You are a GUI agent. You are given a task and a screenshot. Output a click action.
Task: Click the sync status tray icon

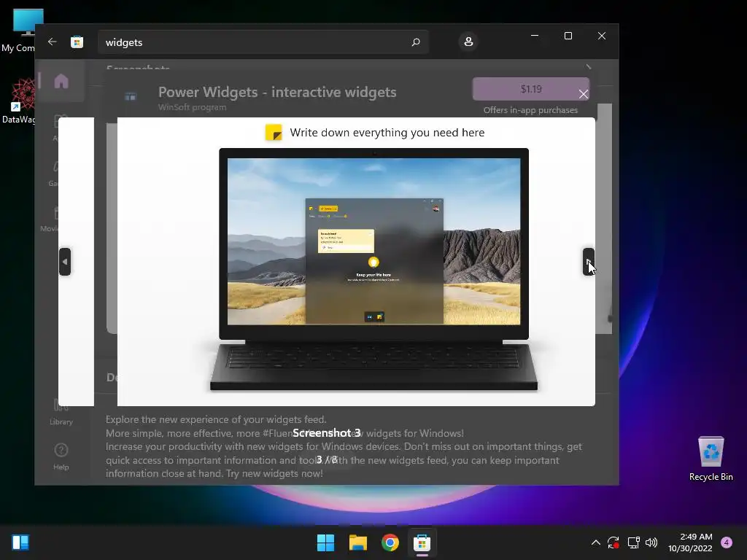coord(614,542)
